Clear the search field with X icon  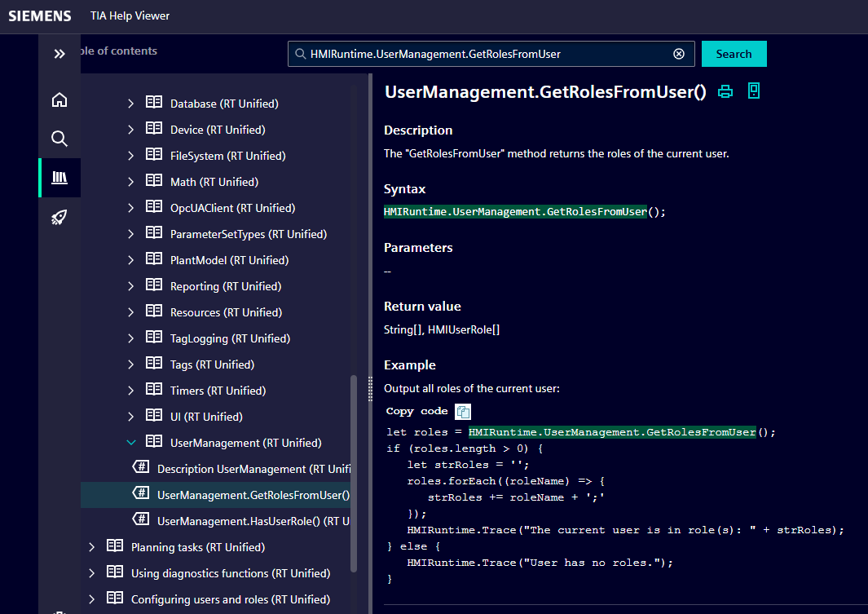pyautogui.click(x=678, y=54)
